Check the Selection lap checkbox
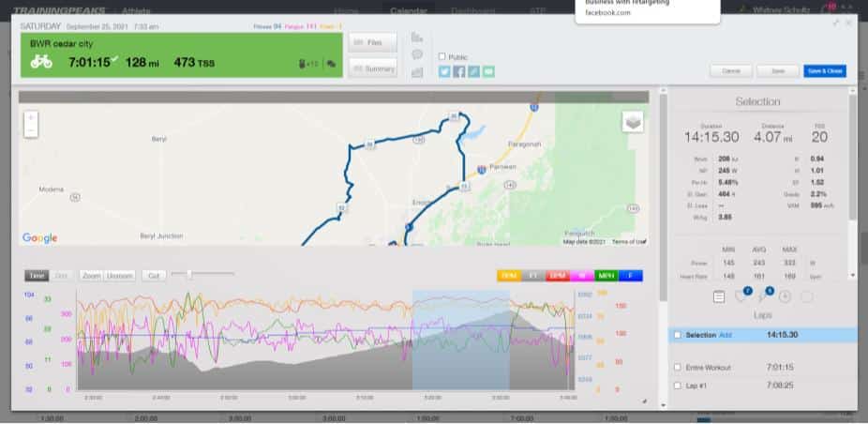 (677, 335)
